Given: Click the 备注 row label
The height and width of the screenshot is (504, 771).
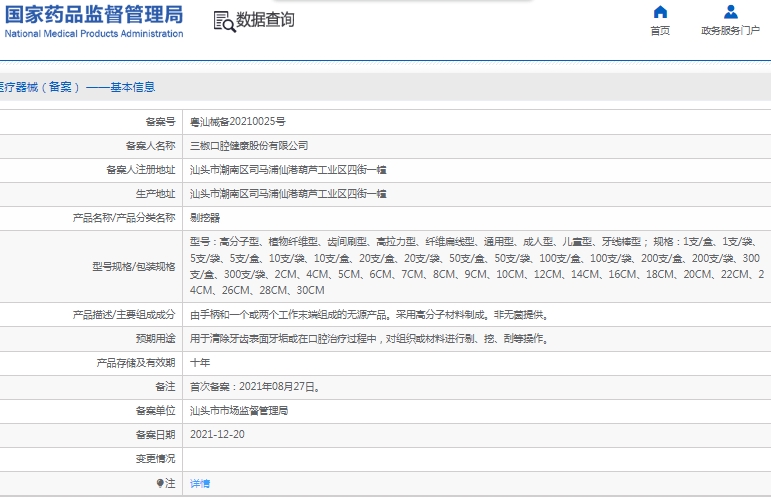Looking at the screenshot, I should tap(165, 387).
